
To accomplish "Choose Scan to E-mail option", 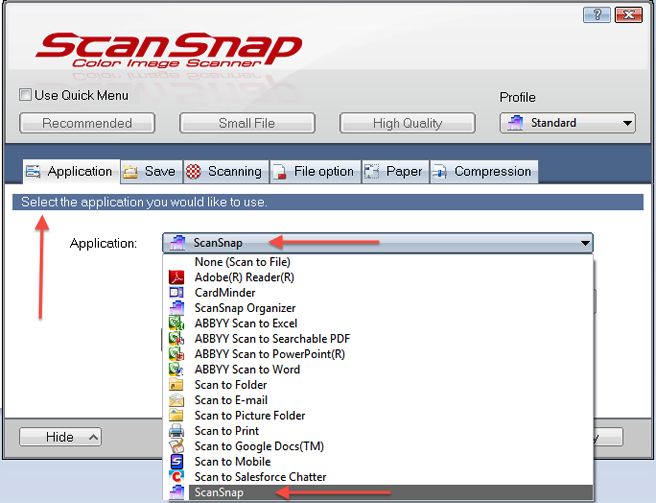I will pyautogui.click(x=378, y=400).
